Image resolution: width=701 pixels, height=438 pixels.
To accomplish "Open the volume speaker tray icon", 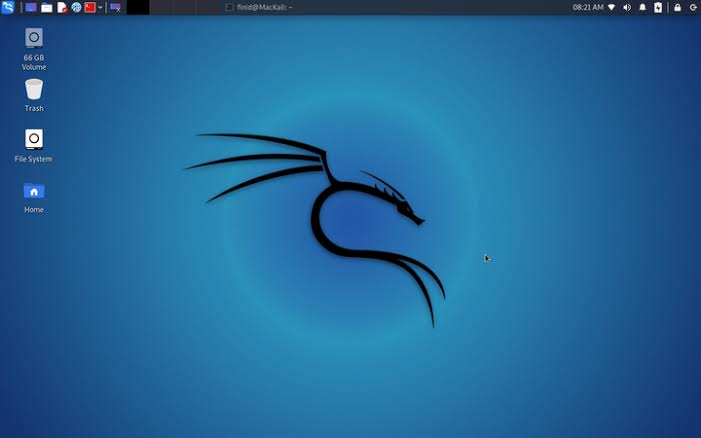I will (627, 8).
